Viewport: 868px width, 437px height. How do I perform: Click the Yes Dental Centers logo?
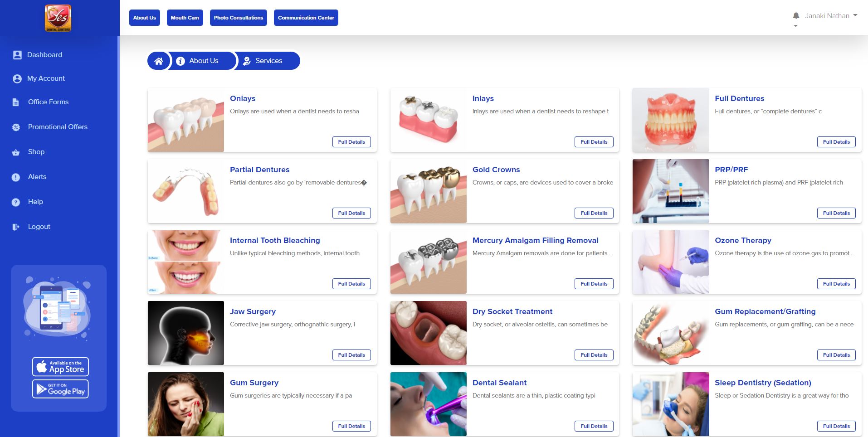pos(58,18)
